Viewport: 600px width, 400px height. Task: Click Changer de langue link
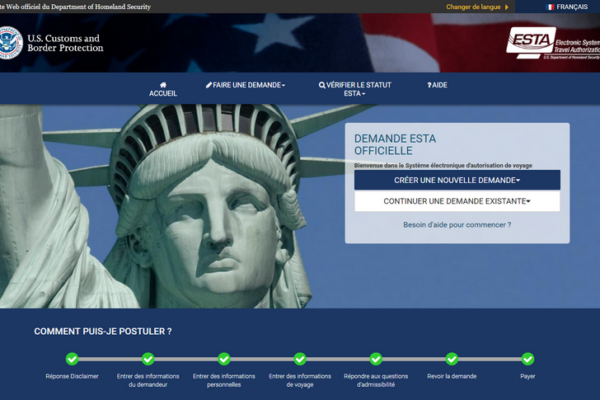point(473,7)
